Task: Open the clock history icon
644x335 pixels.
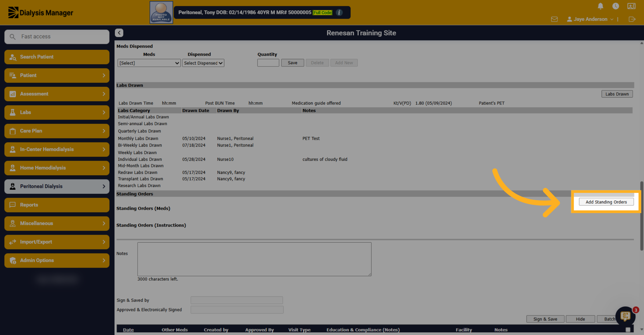Action: tap(616, 6)
